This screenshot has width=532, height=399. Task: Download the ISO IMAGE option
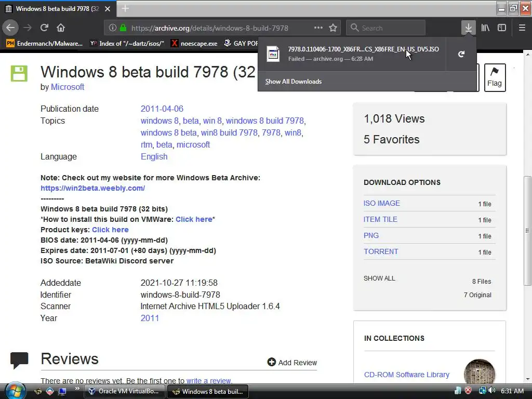click(382, 203)
